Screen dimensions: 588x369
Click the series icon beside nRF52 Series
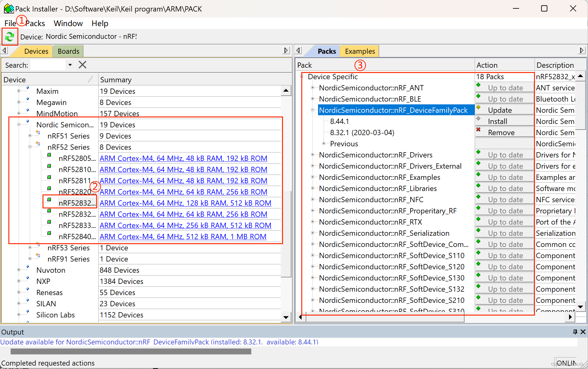coord(38,143)
